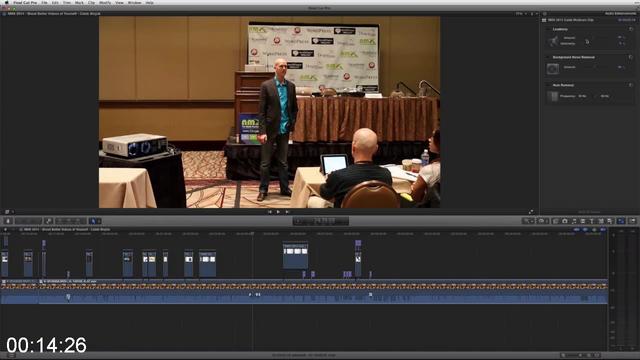Open the Help menu
Image resolution: width=640 pixels, height=360 pixels.
(x=149, y=2)
